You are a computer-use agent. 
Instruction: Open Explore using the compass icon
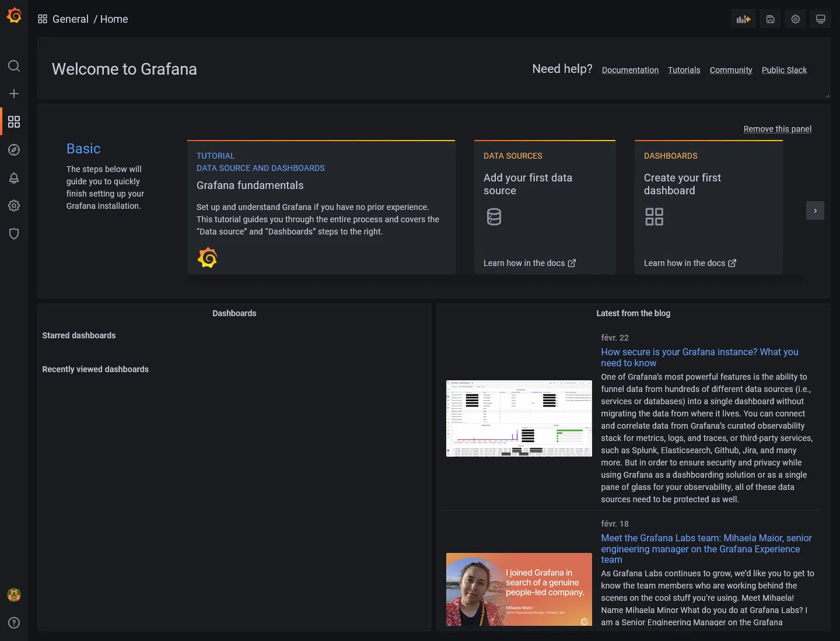click(x=14, y=150)
